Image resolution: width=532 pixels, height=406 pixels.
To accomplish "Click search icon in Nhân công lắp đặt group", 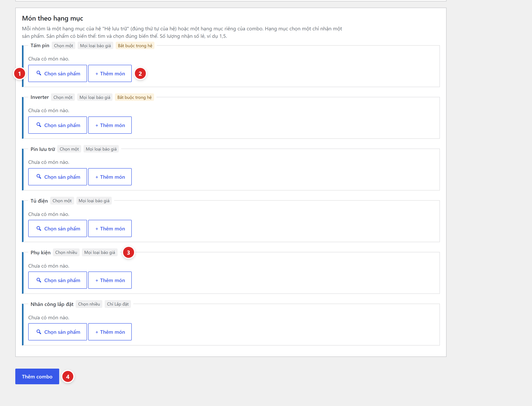I will click(39, 332).
